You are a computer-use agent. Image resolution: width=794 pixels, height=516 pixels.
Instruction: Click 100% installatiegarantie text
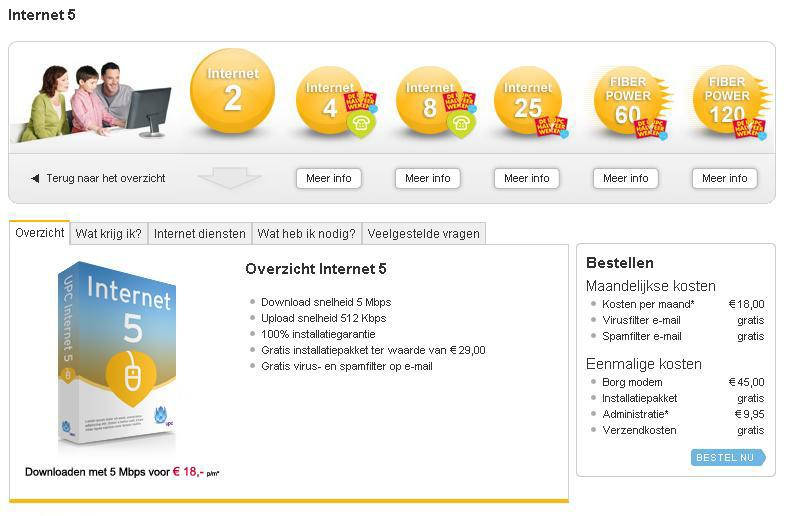point(318,334)
